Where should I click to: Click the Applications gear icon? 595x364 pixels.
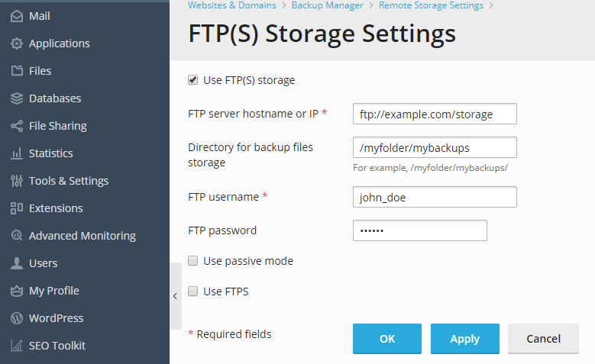pyautogui.click(x=17, y=43)
